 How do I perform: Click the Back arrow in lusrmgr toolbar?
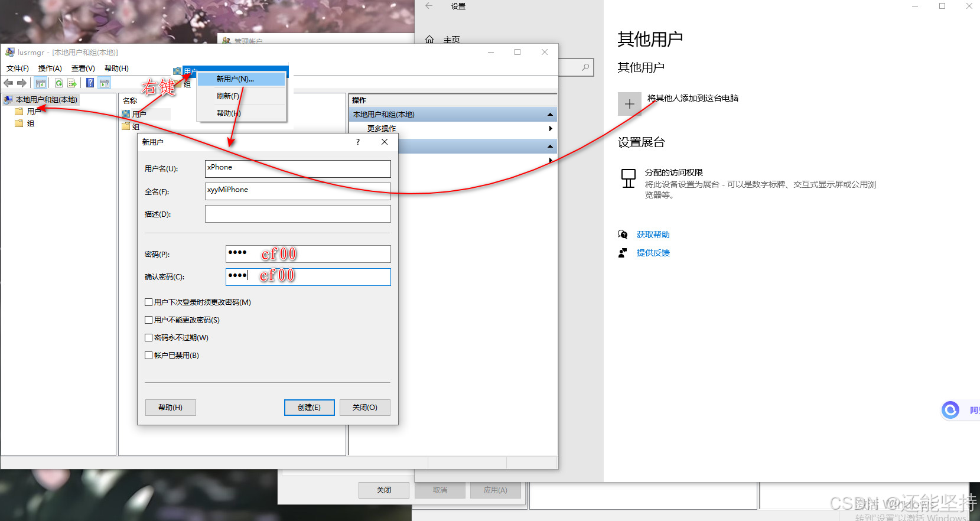pos(8,83)
